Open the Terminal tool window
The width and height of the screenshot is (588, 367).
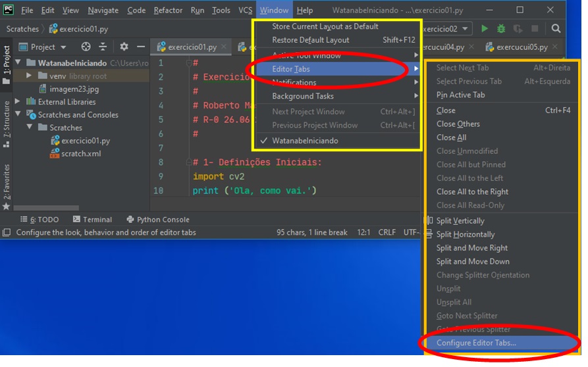(92, 220)
